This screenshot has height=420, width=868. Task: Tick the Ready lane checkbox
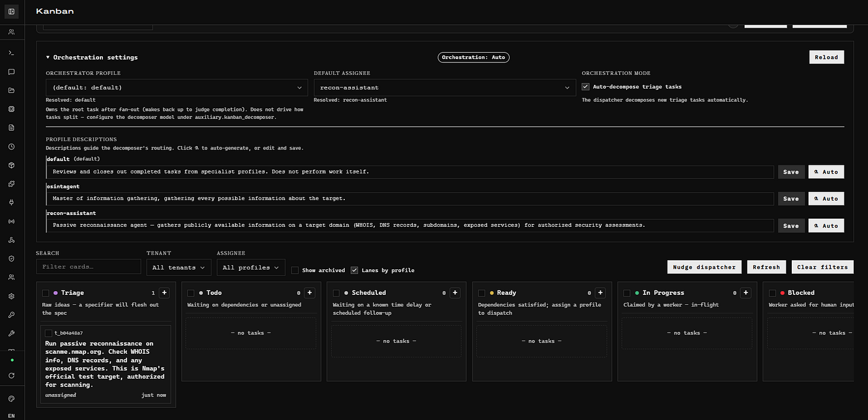482,293
